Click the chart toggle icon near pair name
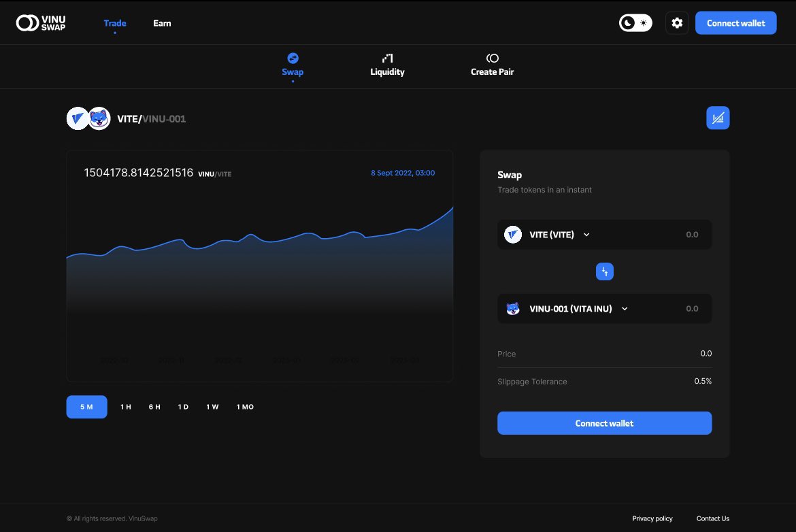The height and width of the screenshot is (532, 796). (718, 117)
